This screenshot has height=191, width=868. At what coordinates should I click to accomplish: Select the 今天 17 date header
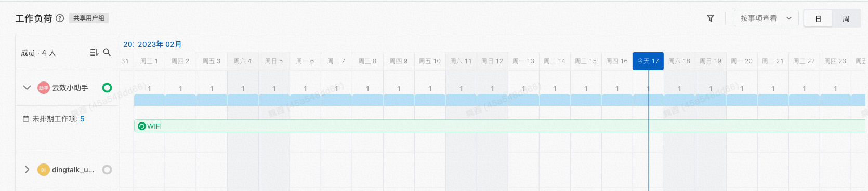pos(648,61)
